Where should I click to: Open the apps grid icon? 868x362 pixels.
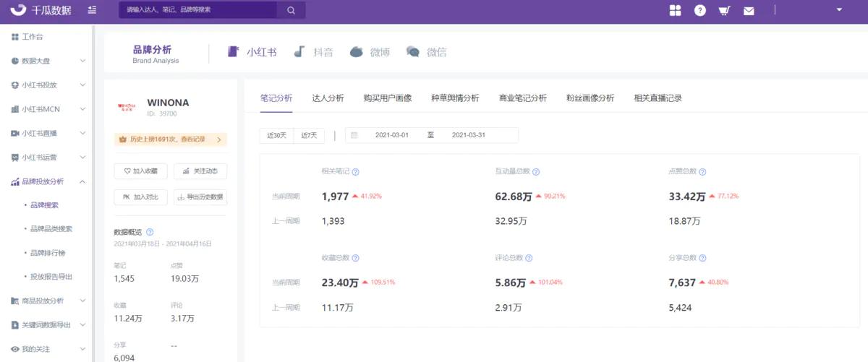(675, 10)
